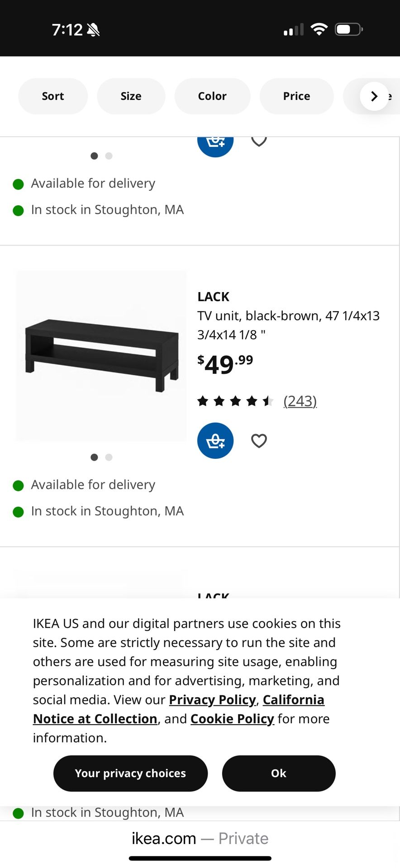Screen dimensions: 400x868
Task: Show second image of LACK TV unit
Action: coord(109,458)
